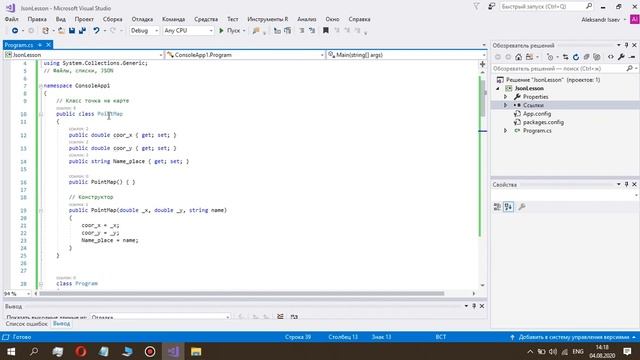
Task: Click the New Project toolbar icon
Action: (x=46, y=31)
